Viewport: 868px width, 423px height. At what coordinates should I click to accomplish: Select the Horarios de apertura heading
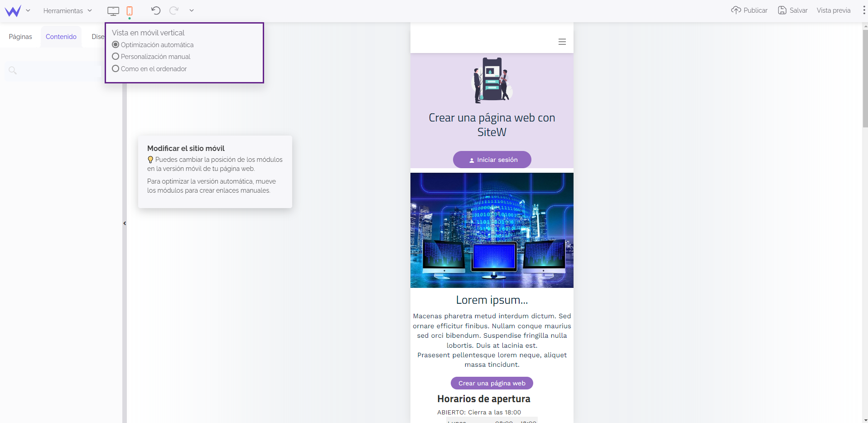[483, 399]
